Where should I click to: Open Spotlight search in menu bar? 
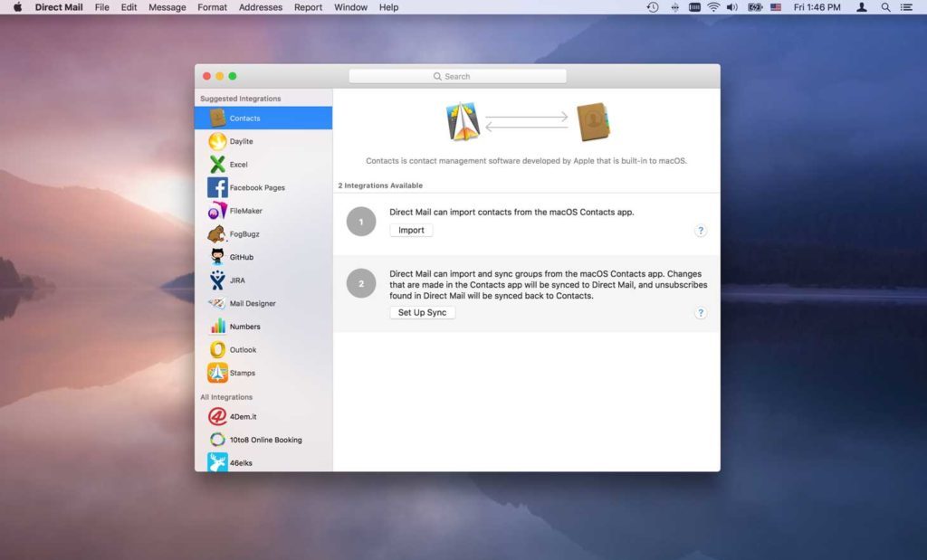click(885, 7)
